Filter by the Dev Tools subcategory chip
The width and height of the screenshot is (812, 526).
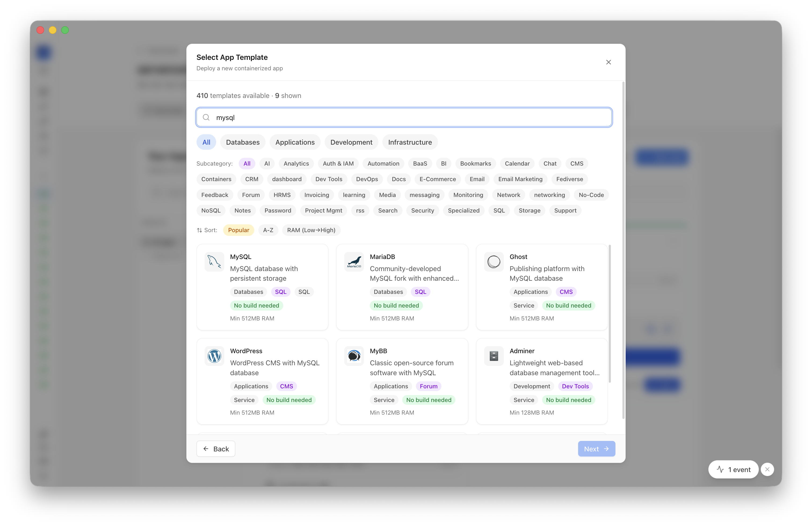329,179
